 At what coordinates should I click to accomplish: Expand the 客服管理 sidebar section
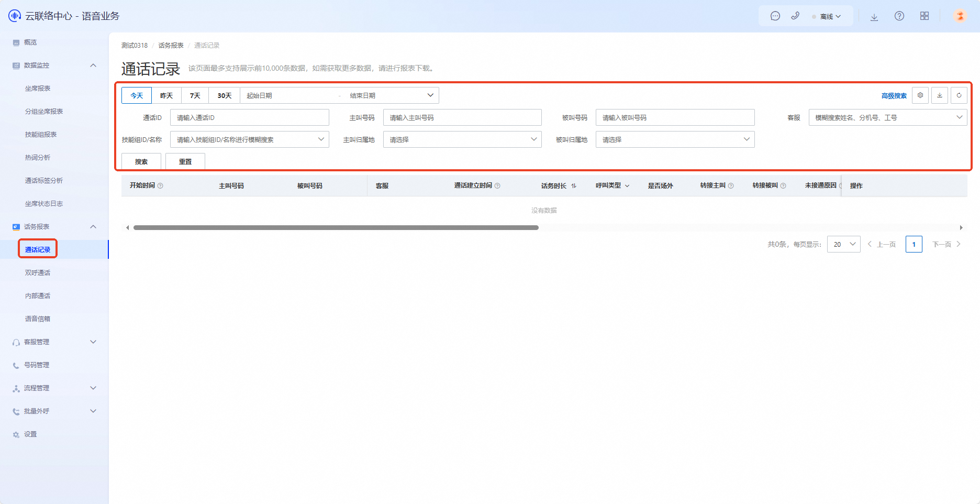pyautogui.click(x=93, y=342)
